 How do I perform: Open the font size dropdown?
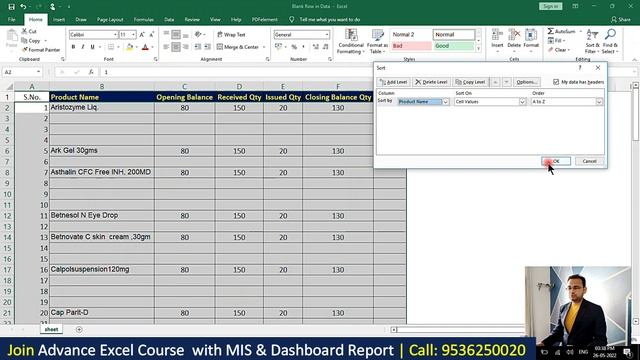[133, 35]
